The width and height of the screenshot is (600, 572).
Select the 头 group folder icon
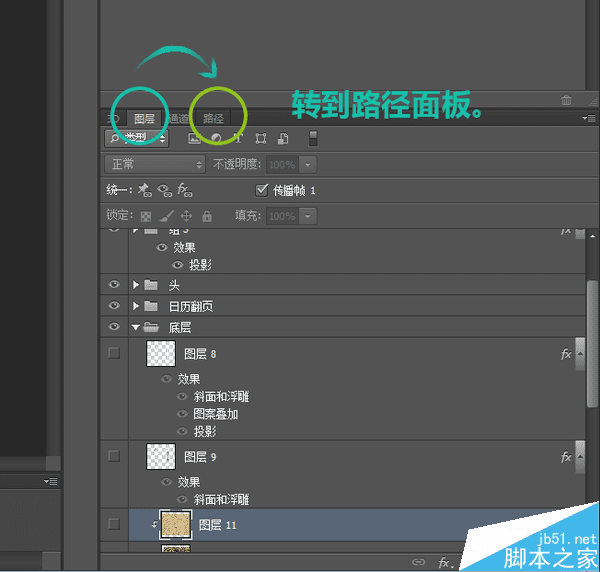(x=151, y=285)
